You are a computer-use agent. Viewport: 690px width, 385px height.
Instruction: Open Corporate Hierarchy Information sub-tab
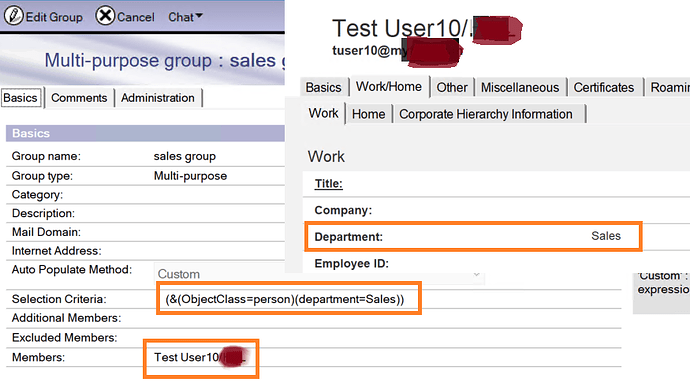pyautogui.click(x=486, y=114)
